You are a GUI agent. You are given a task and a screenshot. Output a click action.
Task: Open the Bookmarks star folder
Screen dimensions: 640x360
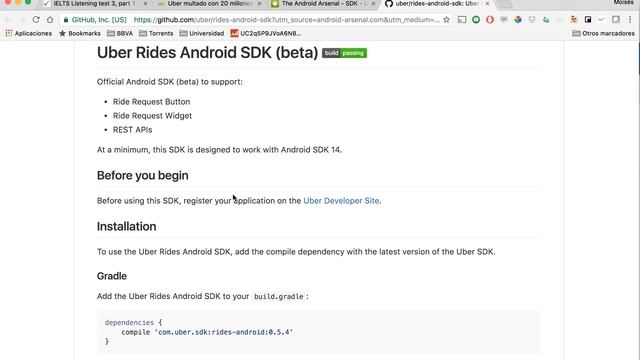[80, 33]
